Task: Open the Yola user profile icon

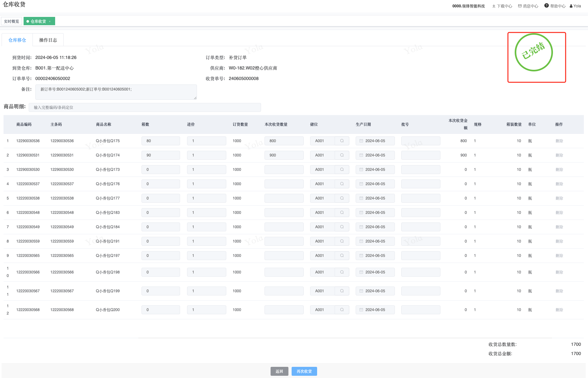Action: (x=571, y=6)
